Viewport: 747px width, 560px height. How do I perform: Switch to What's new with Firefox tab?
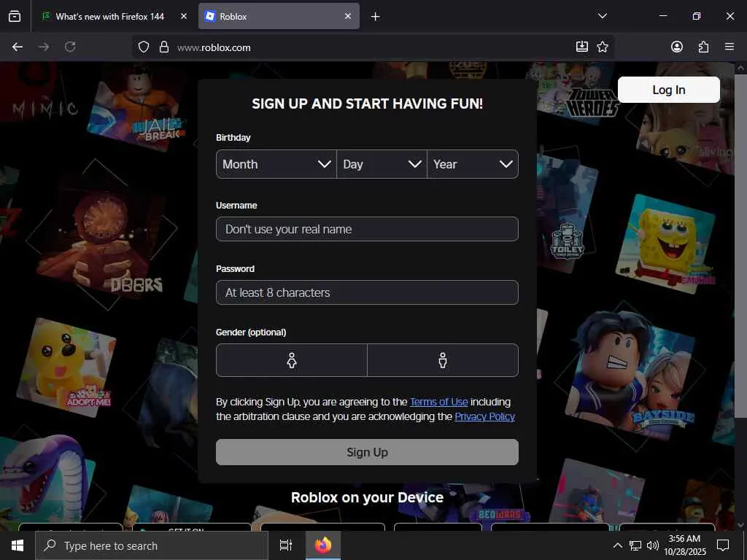(109, 16)
